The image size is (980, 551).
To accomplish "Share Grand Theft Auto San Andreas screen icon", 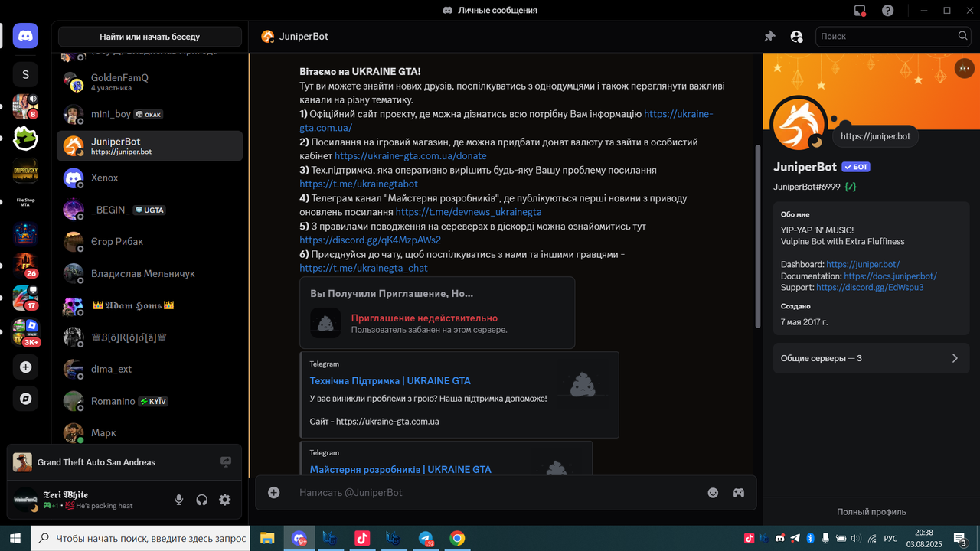I will tap(226, 462).
